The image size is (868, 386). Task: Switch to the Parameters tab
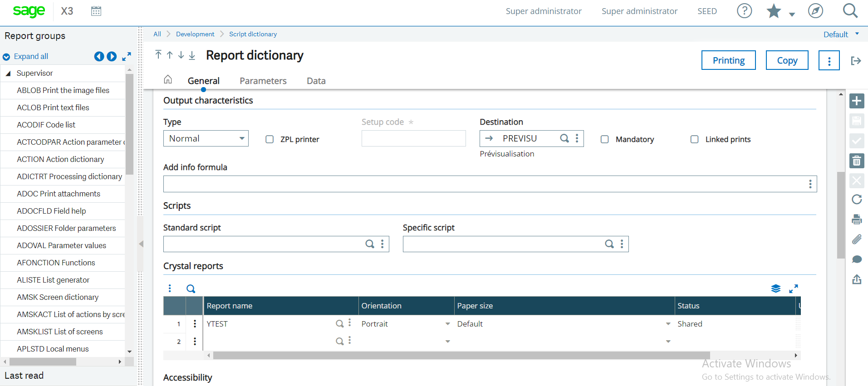263,81
